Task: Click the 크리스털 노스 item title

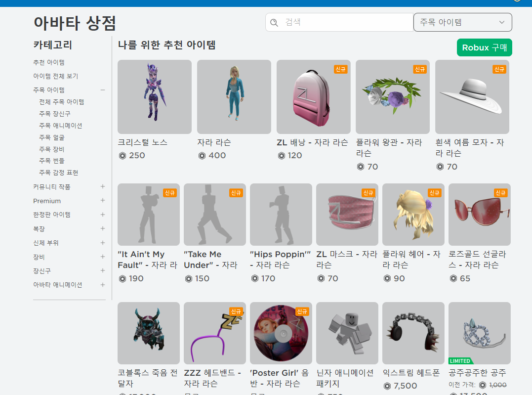Action: click(x=142, y=142)
